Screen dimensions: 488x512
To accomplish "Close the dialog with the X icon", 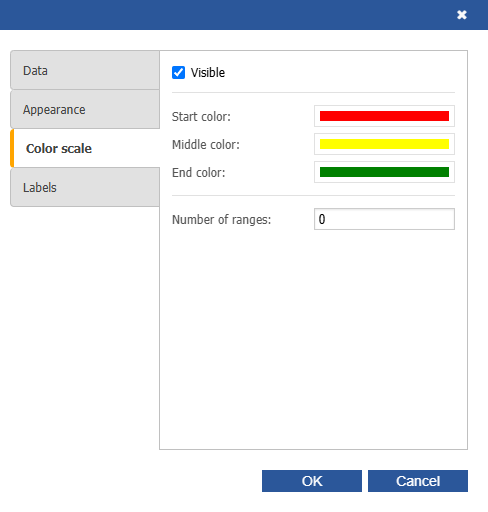I will [462, 15].
